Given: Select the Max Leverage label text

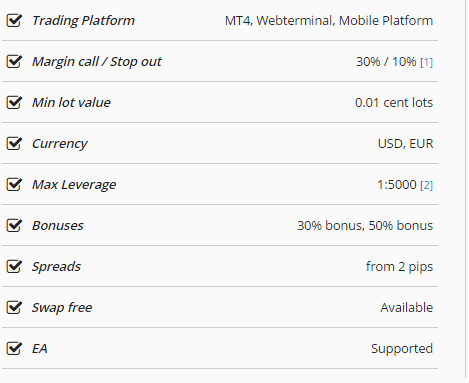Looking at the screenshot, I should [74, 185].
